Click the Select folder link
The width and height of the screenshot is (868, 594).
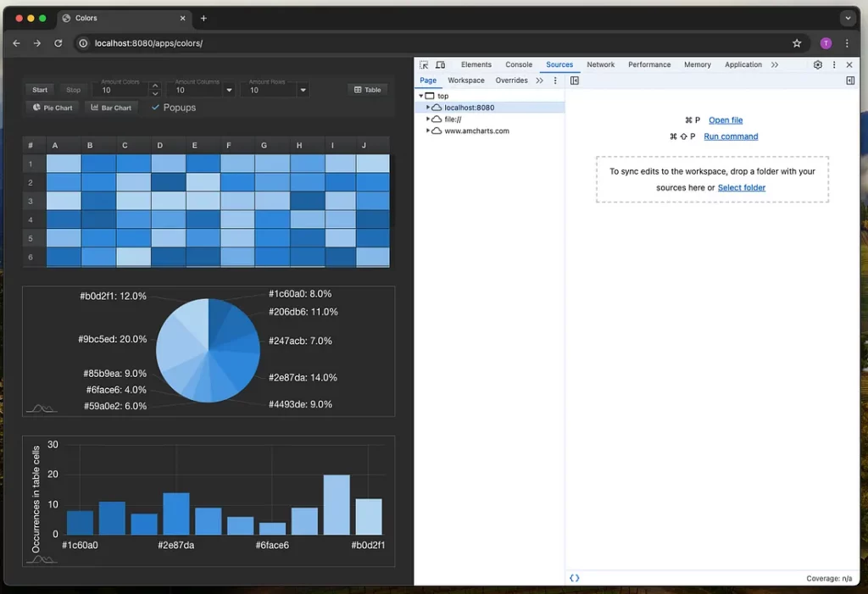coord(741,187)
